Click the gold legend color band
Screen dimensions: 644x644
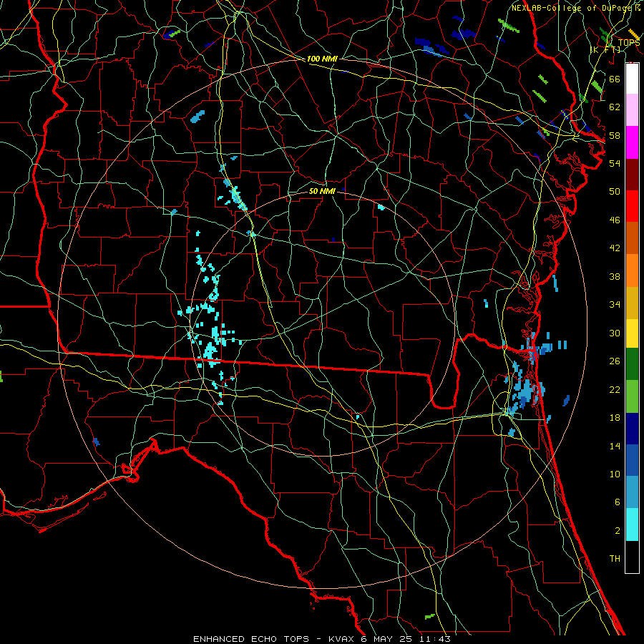pos(632,303)
